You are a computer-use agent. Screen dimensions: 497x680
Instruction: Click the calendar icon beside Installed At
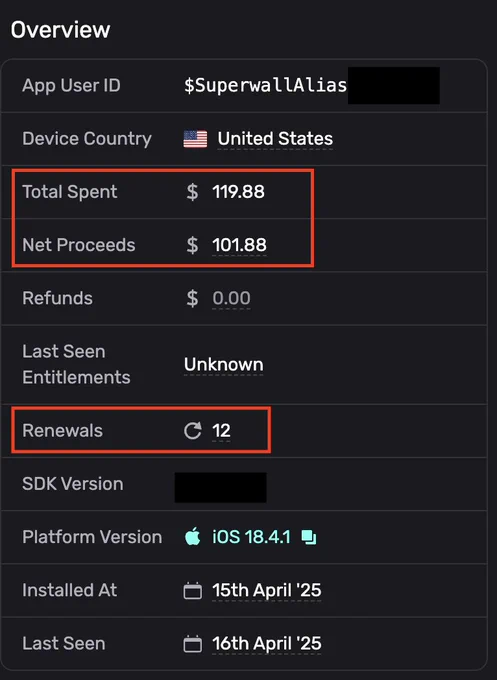pos(193,591)
